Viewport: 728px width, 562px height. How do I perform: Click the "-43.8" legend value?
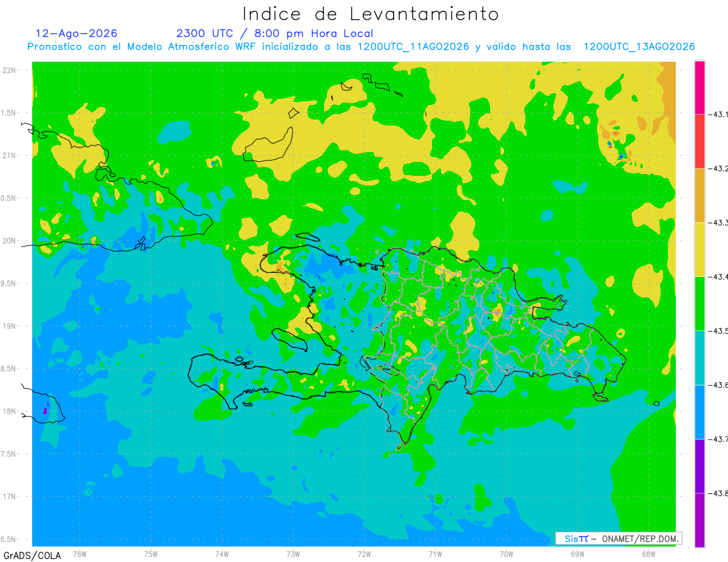click(x=718, y=493)
